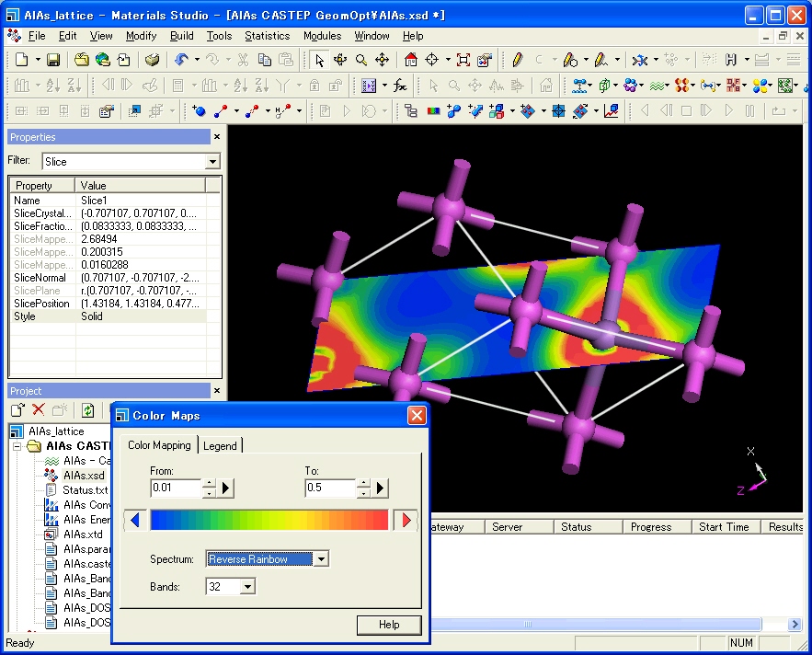Viewport: 812px width, 655px height.
Task: Click the Print icon
Action: click(x=153, y=60)
